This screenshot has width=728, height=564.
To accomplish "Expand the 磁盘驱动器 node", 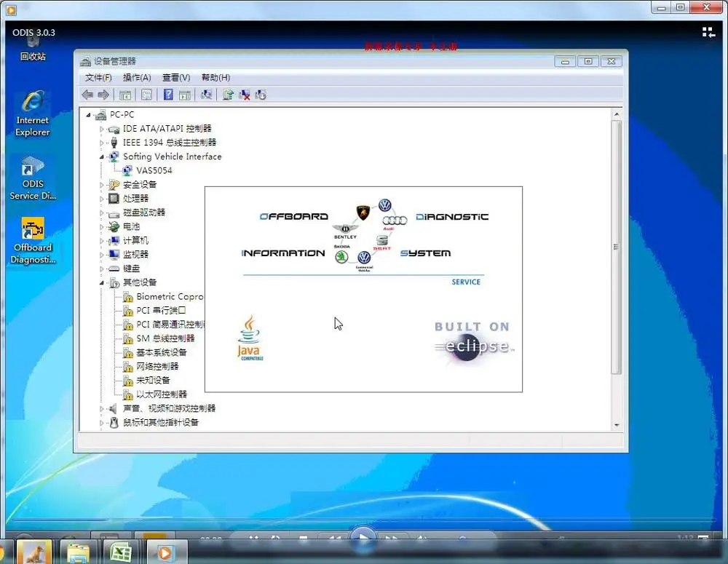I will pos(102,213).
